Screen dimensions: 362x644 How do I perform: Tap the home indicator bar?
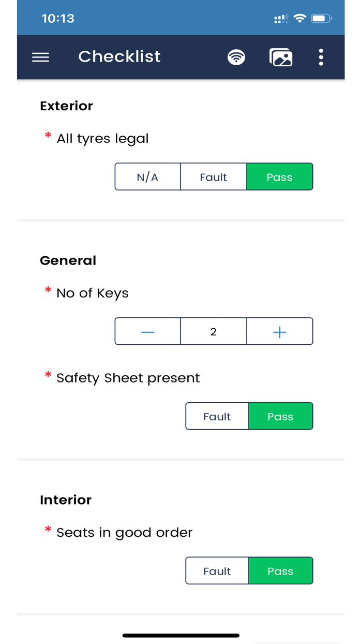click(x=181, y=635)
